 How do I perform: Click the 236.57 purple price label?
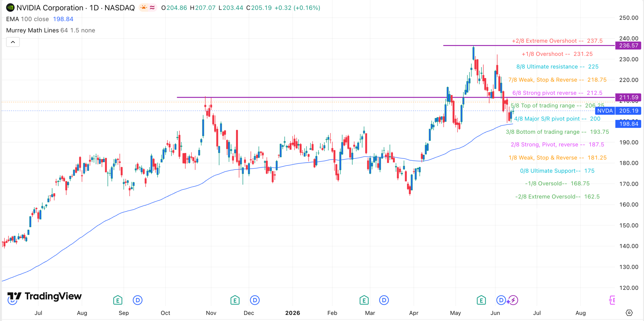tap(628, 45)
